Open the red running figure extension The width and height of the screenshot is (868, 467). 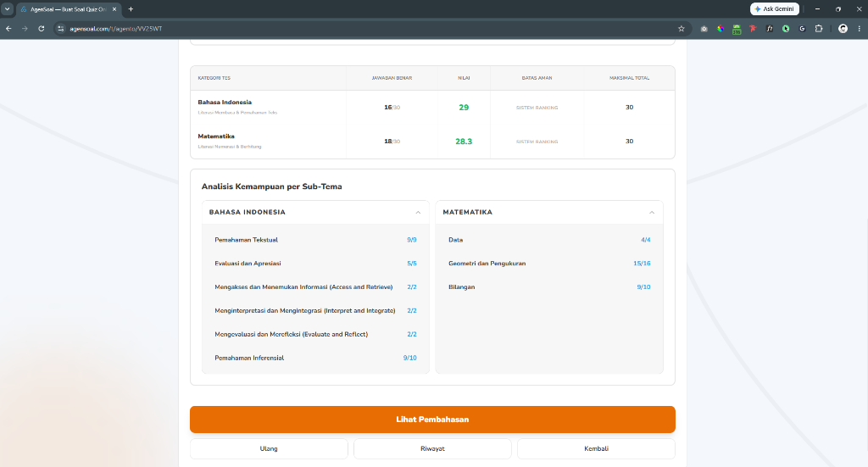tap(753, 29)
